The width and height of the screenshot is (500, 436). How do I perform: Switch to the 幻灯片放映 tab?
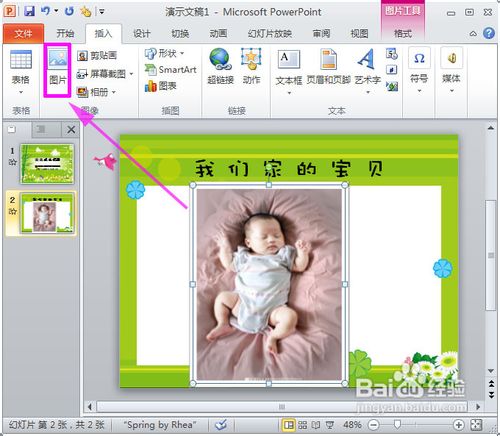pyautogui.click(x=270, y=33)
